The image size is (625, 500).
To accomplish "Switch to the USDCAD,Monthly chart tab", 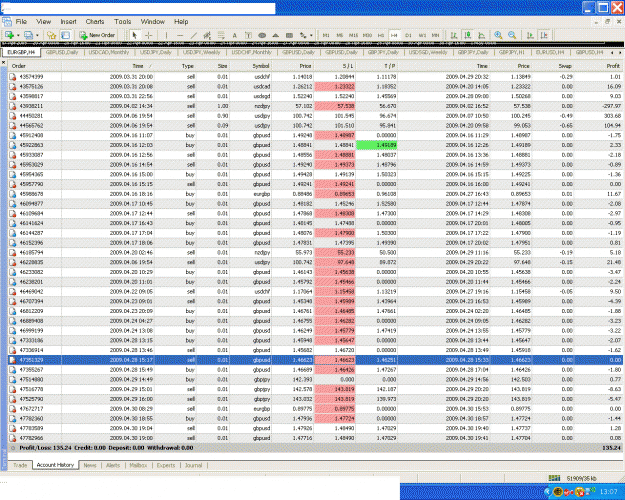I will (x=109, y=52).
